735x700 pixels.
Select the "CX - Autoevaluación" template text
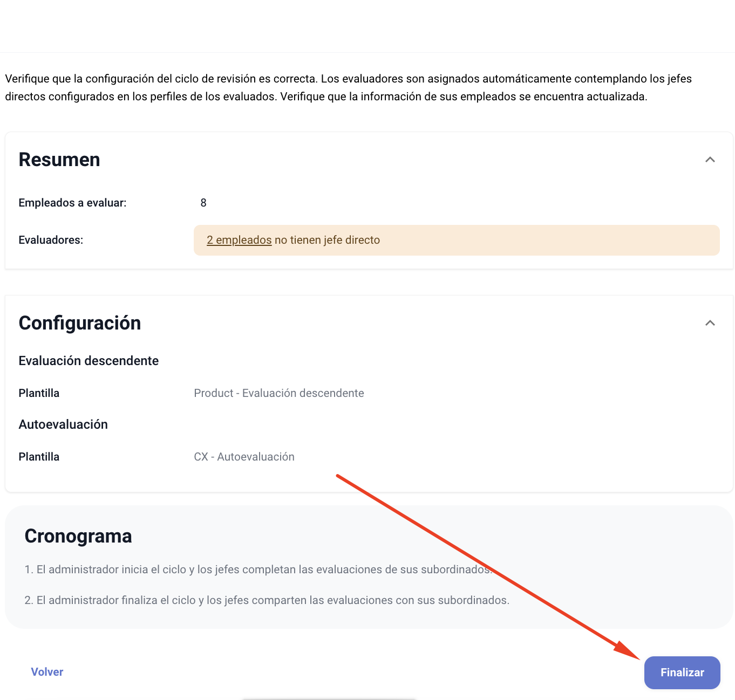(x=244, y=457)
